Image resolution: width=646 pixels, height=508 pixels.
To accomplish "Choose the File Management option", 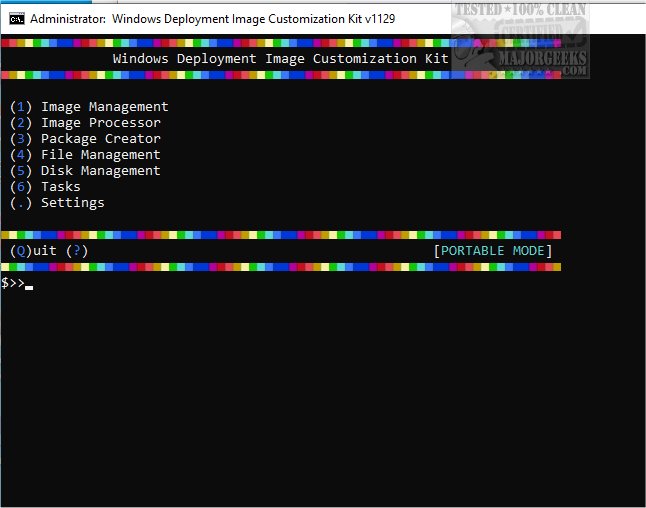I will 85,155.
